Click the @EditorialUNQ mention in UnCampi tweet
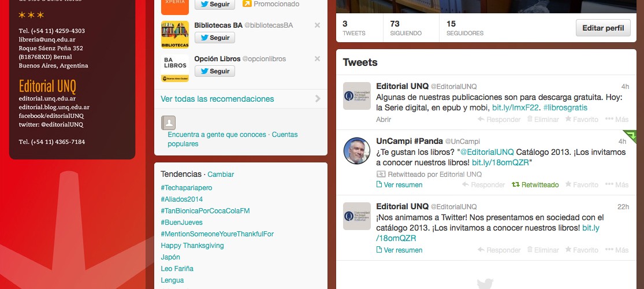 click(x=487, y=152)
